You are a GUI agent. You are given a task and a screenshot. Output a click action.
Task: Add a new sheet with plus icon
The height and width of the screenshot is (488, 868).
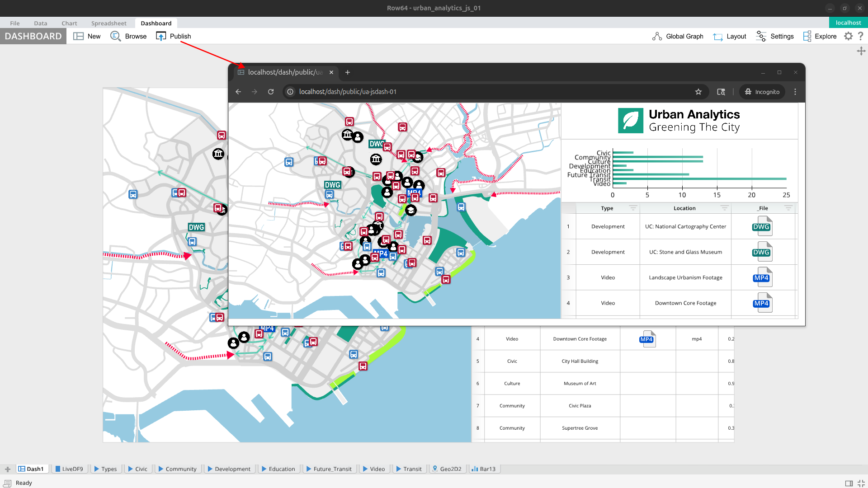[7, 469]
